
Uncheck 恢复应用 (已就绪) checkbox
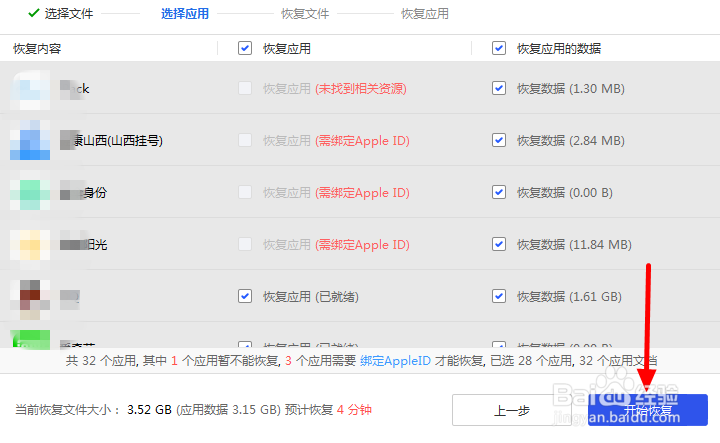[245, 296]
